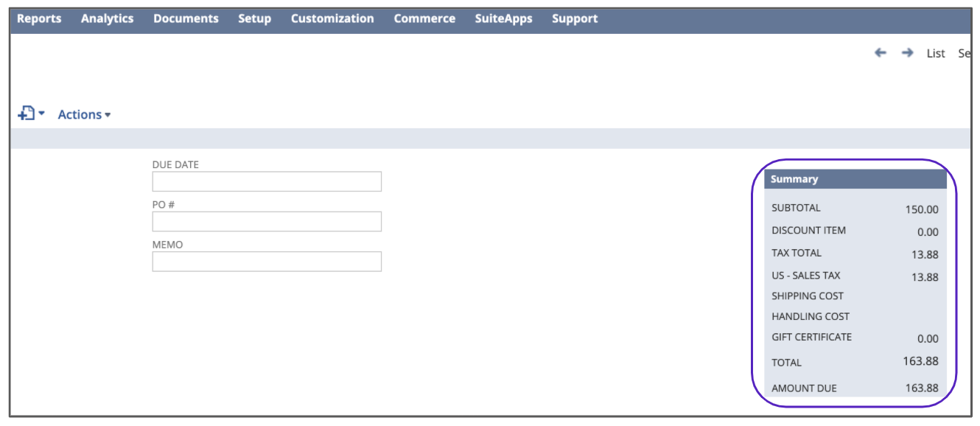Select the Memo text field
This screenshot has width=980, height=426.
(267, 262)
